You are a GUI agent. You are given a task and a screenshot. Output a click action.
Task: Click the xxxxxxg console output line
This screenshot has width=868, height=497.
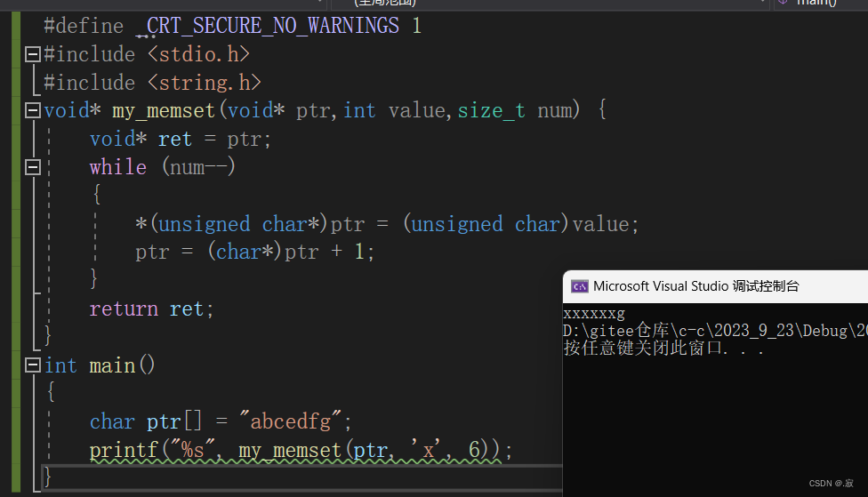(x=594, y=314)
